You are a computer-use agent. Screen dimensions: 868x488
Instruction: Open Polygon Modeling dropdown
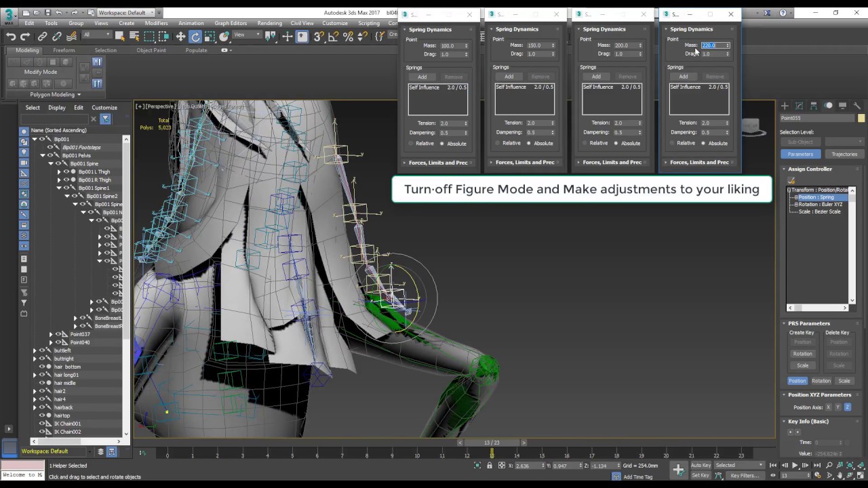click(55, 95)
